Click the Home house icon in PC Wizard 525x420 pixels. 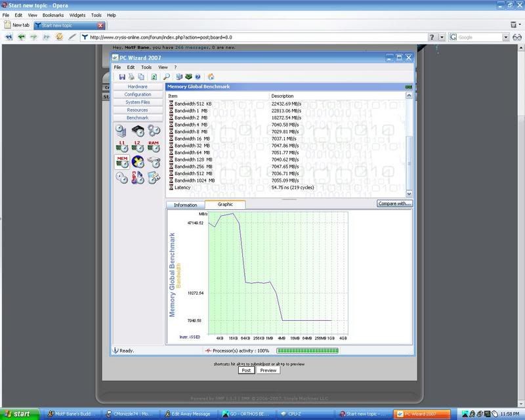[x=211, y=77]
